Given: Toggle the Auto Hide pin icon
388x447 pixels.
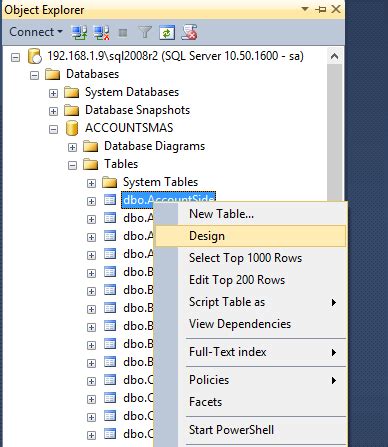Looking at the screenshot, I should tap(320, 9).
